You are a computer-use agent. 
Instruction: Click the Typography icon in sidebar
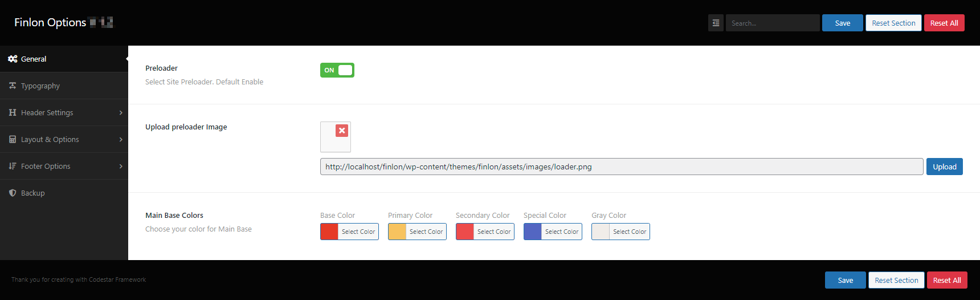click(13, 86)
